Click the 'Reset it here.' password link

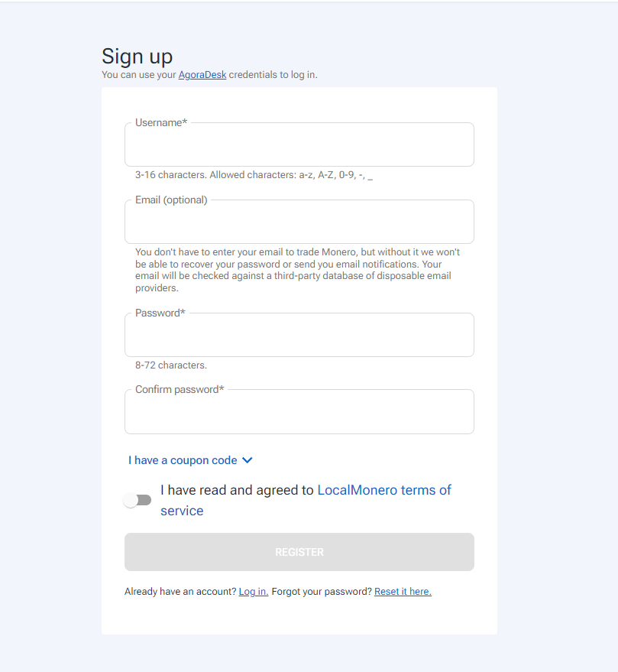click(x=403, y=592)
